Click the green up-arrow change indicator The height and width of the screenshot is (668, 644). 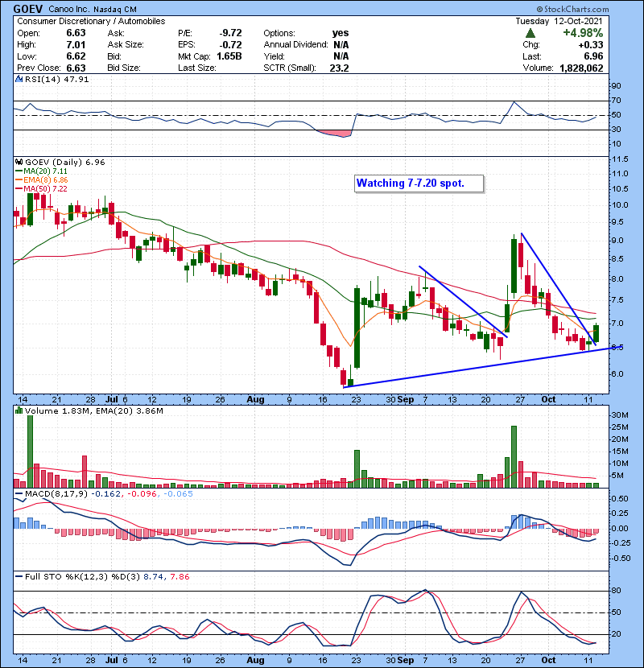coord(530,33)
